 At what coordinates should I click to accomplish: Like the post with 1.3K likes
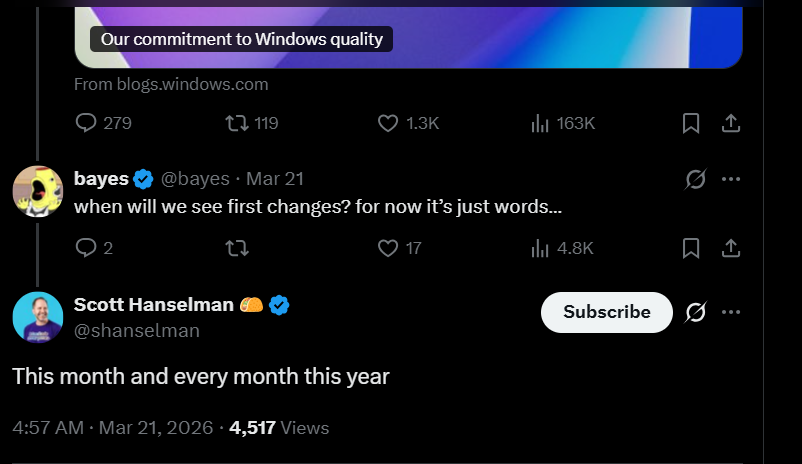[388, 123]
